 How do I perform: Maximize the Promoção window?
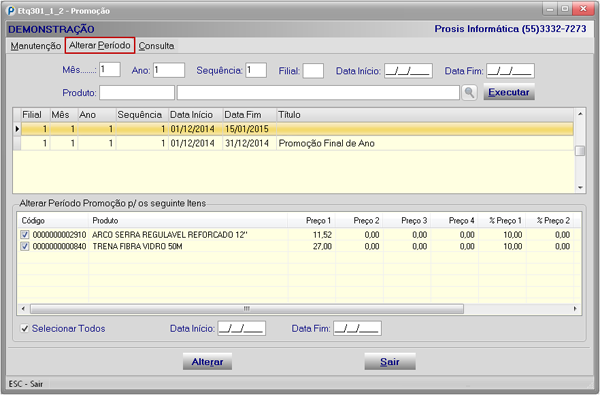pyautogui.click(x=565, y=9)
